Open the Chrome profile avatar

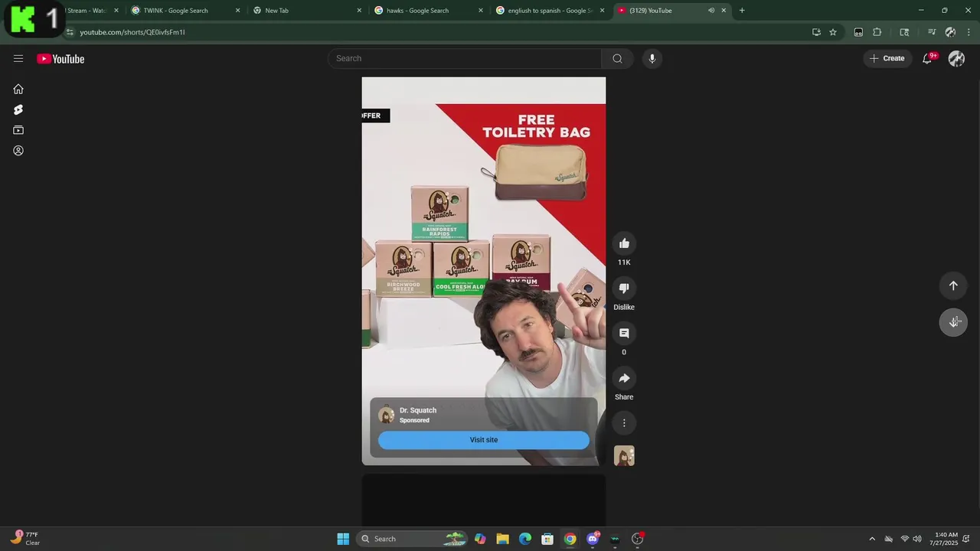pyautogui.click(x=950, y=32)
